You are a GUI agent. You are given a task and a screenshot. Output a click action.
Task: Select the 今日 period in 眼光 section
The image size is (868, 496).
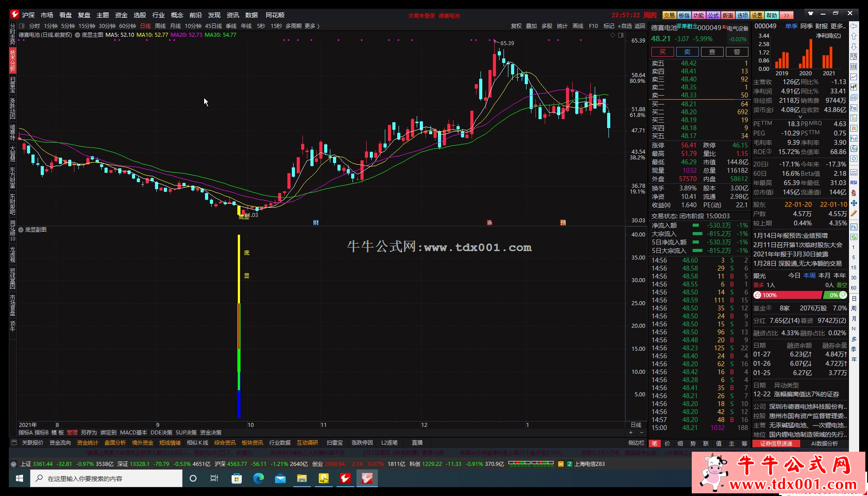point(794,275)
